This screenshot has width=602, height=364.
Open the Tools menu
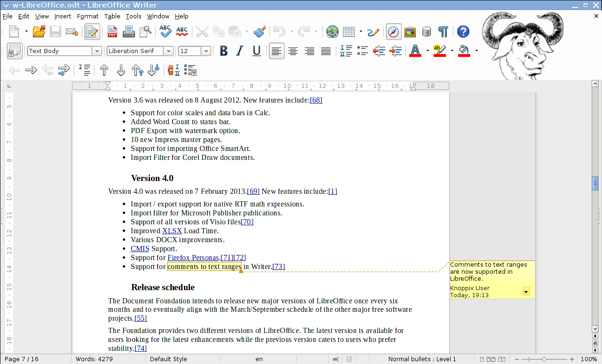tap(133, 16)
